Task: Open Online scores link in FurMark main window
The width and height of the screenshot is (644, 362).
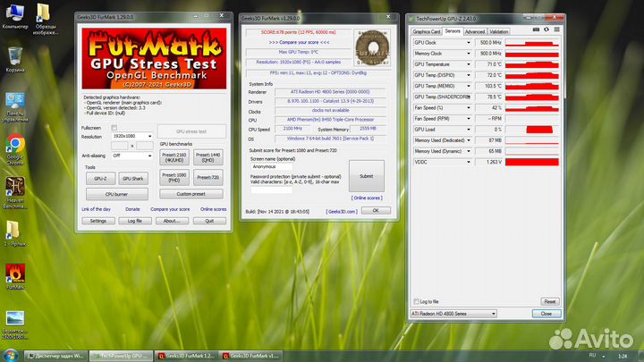Action: [213, 209]
